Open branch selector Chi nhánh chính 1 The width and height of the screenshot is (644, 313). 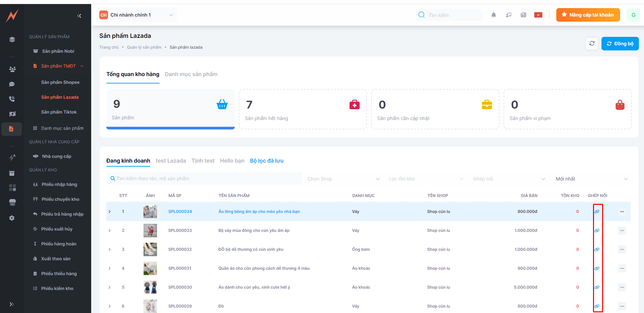coord(136,15)
